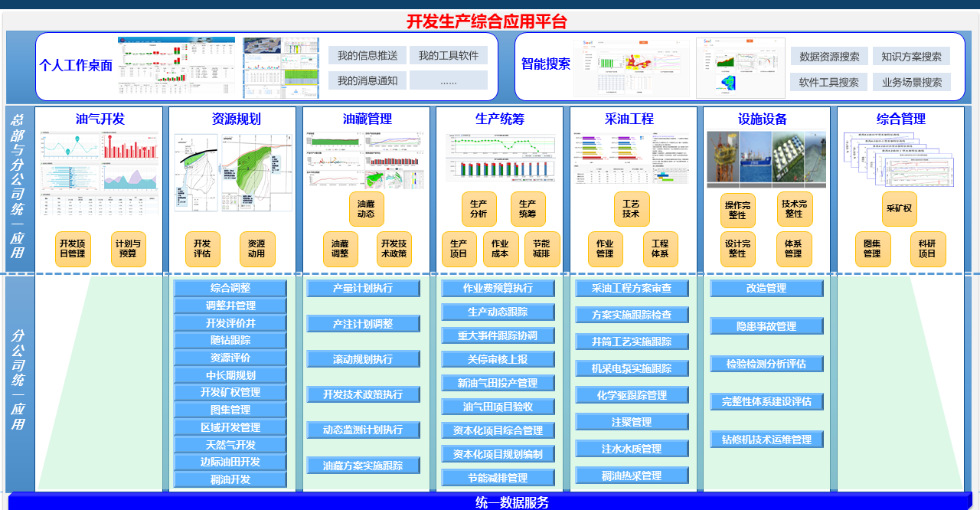This screenshot has width=980, height=510.
Task: Click 我的信息推送 button
Action: (367, 56)
